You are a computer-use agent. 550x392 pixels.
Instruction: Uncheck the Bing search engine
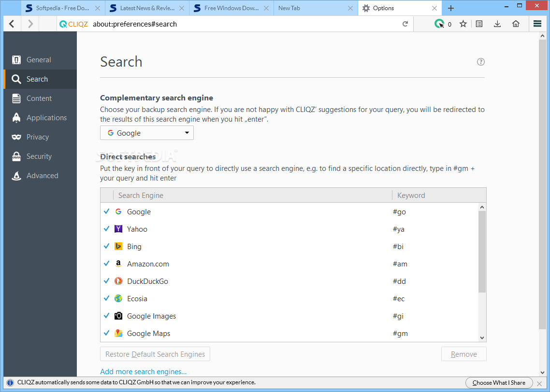tap(107, 246)
